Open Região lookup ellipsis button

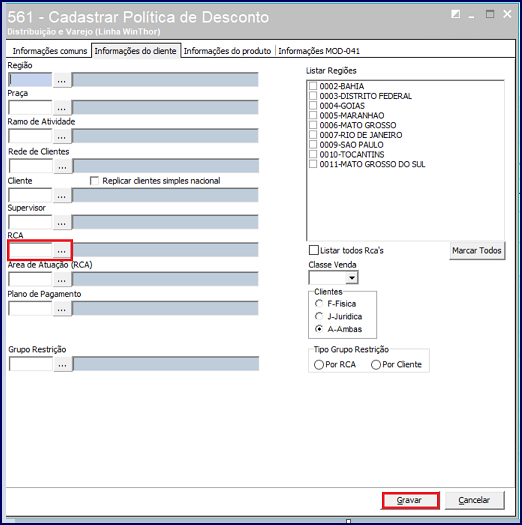[62, 80]
